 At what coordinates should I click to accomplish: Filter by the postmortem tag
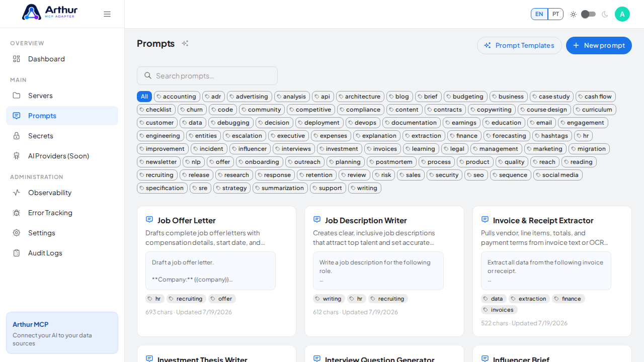(391, 162)
